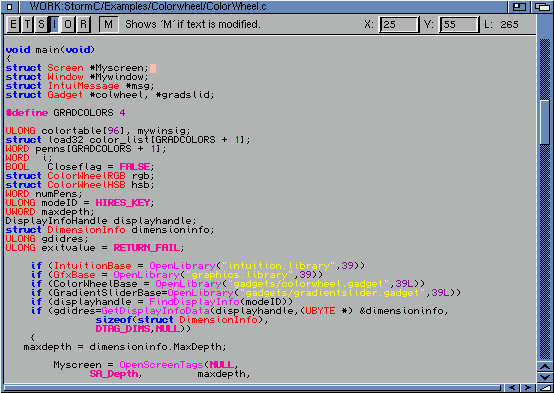Click the M modified indicator box
554x393 pixels.
pos(108,24)
